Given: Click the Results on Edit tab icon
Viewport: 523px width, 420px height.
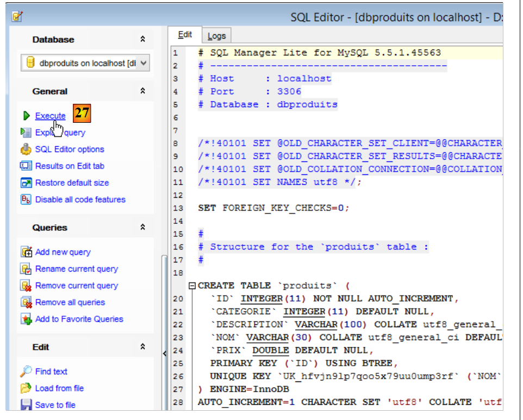Looking at the screenshot, I should (x=26, y=166).
